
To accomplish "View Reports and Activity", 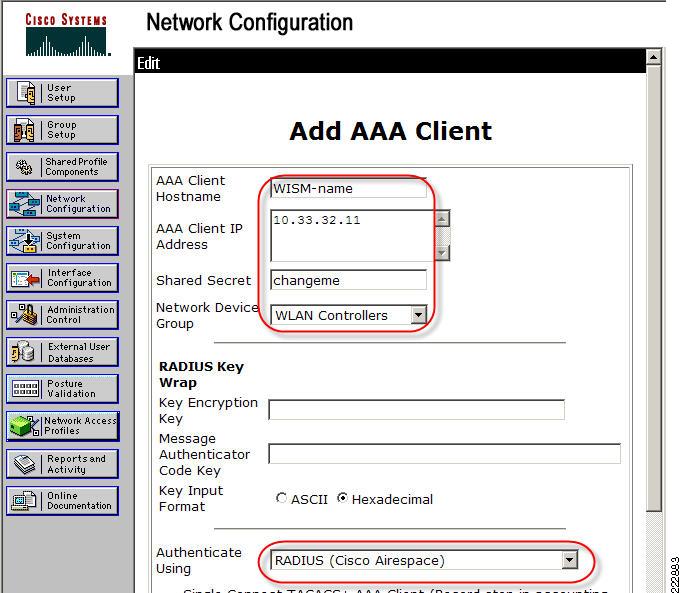I will (62, 464).
